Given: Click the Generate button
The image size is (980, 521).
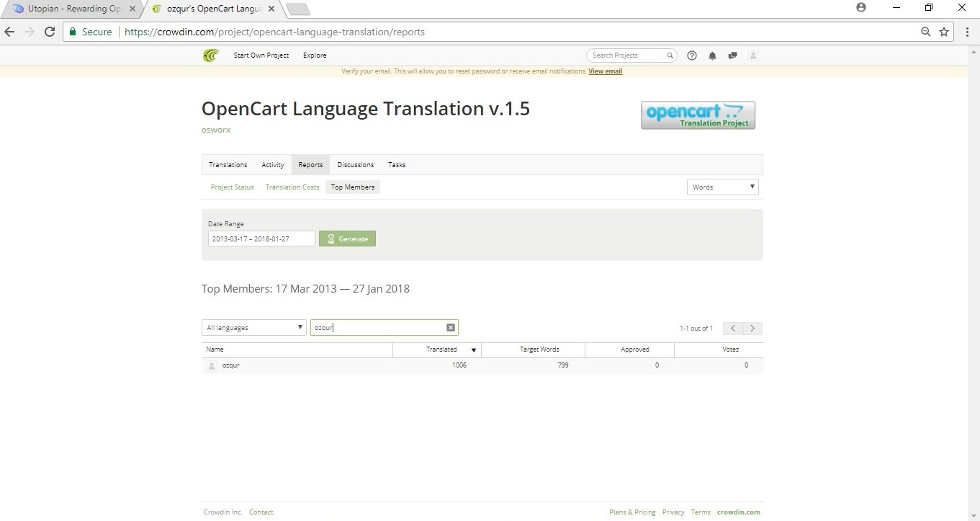Looking at the screenshot, I should (347, 239).
